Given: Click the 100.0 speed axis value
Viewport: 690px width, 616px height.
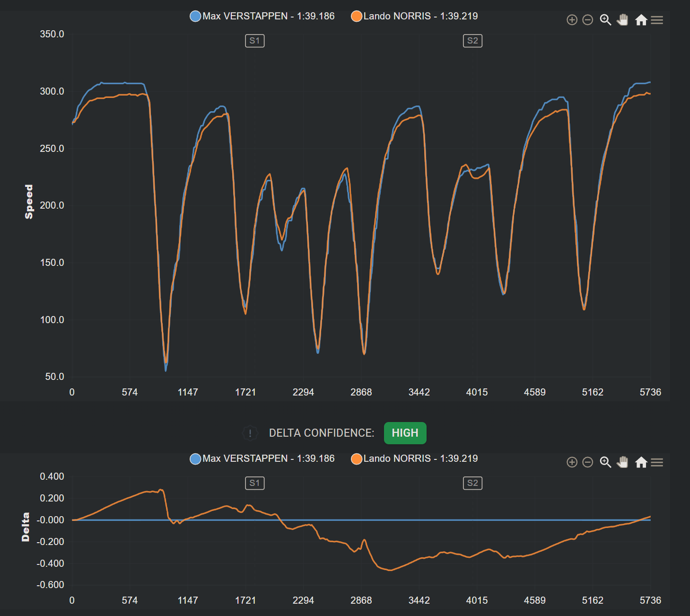Looking at the screenshot, I should pyautogui.click(x=52, y=320).
